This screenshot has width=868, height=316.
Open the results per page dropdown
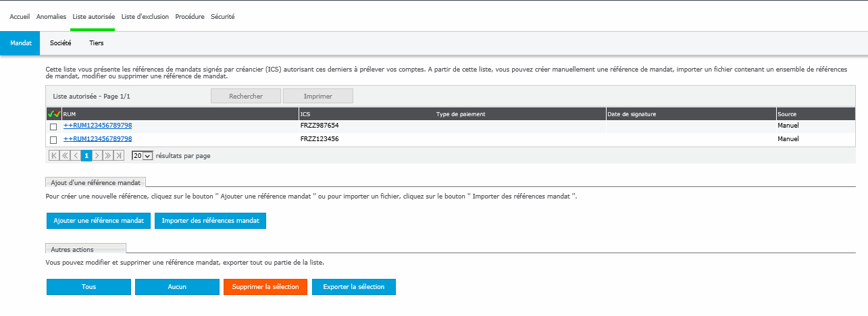(142, 155)
